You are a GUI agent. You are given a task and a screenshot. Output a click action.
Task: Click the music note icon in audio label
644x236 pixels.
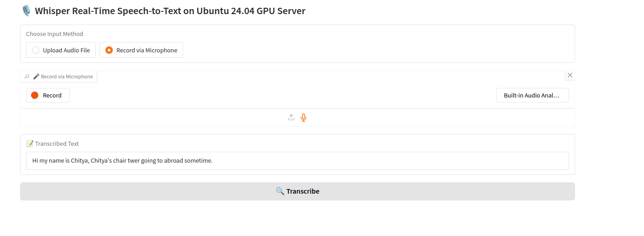click(27, 77)
